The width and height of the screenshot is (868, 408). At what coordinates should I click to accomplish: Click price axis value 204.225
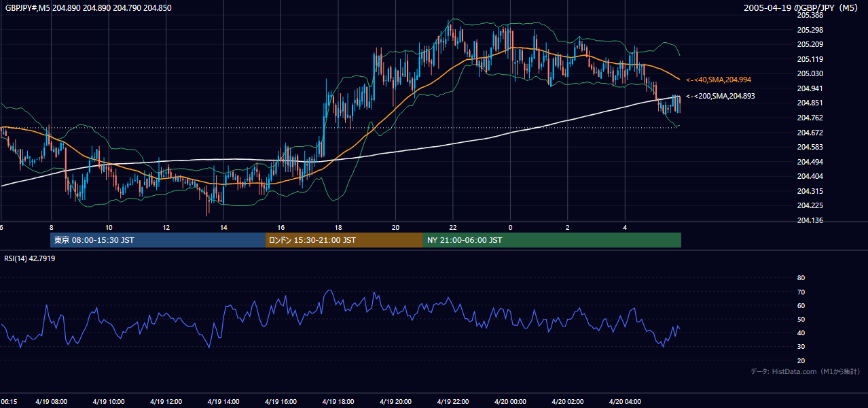(810, 205)
